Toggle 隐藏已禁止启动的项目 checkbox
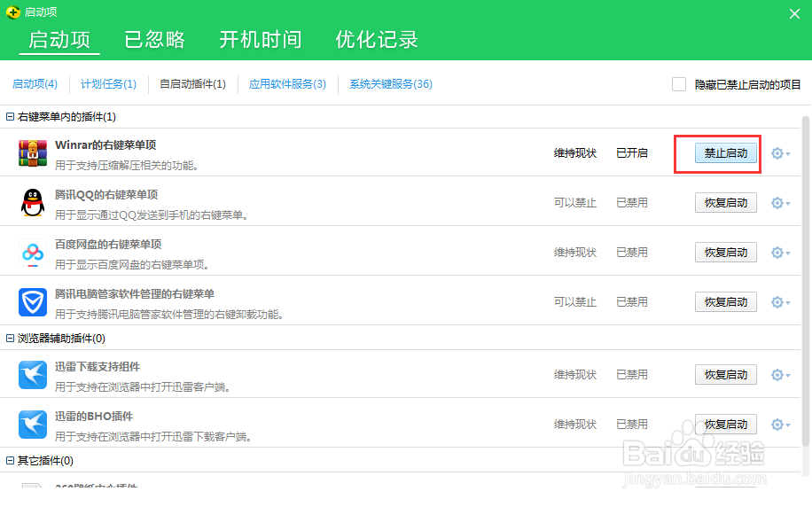Viewport: 812px width, 507px height. tap(679, 84)
